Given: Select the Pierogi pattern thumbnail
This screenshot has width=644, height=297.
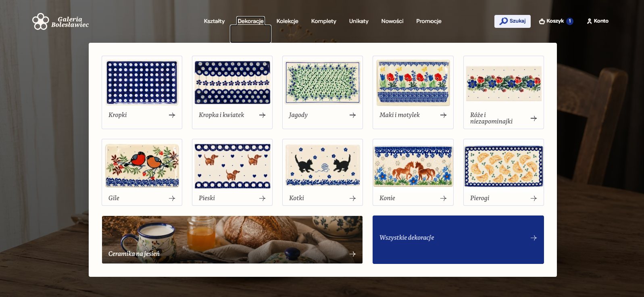Looking at the screenshot, I should coord(504,166).
